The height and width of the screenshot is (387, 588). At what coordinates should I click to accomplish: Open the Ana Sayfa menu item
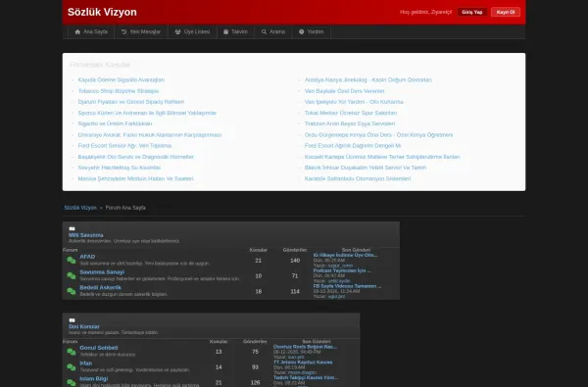91,32
